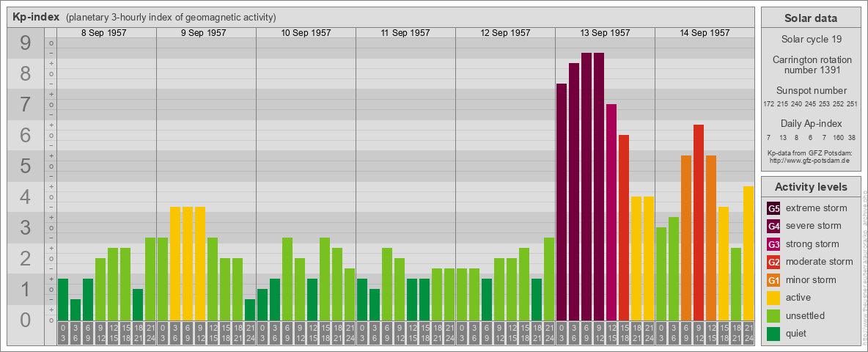
Task: Click the 'extreme storm' legend label
Action: click(x=817, y=208)
